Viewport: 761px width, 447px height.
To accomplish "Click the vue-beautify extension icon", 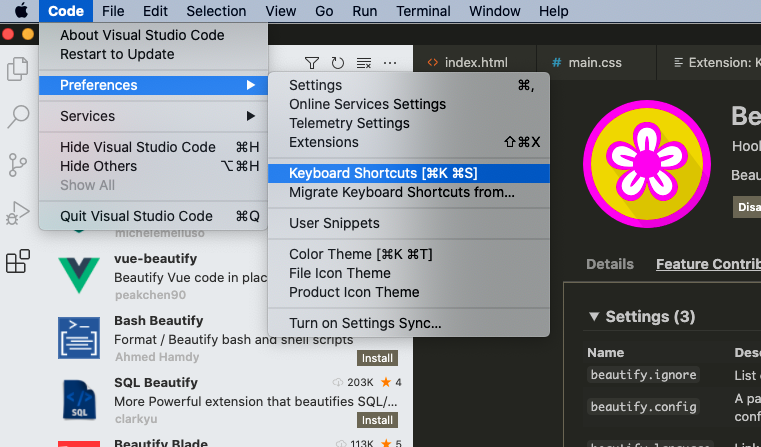I will click(79, 276).
